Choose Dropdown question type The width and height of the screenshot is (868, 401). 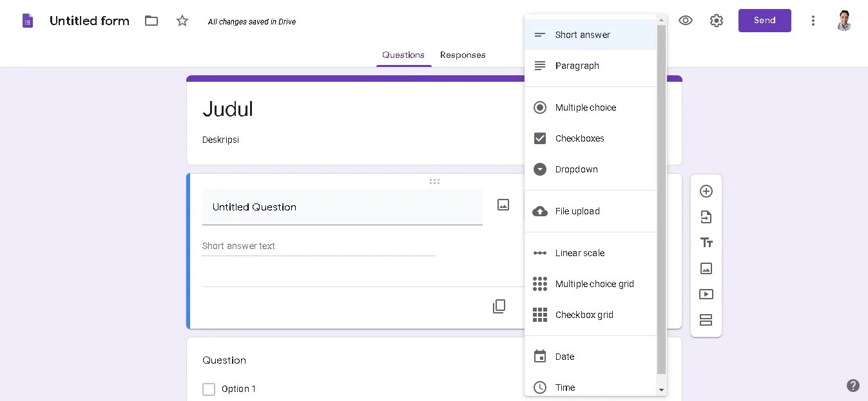pyautogui.click(x=577, y=169)
